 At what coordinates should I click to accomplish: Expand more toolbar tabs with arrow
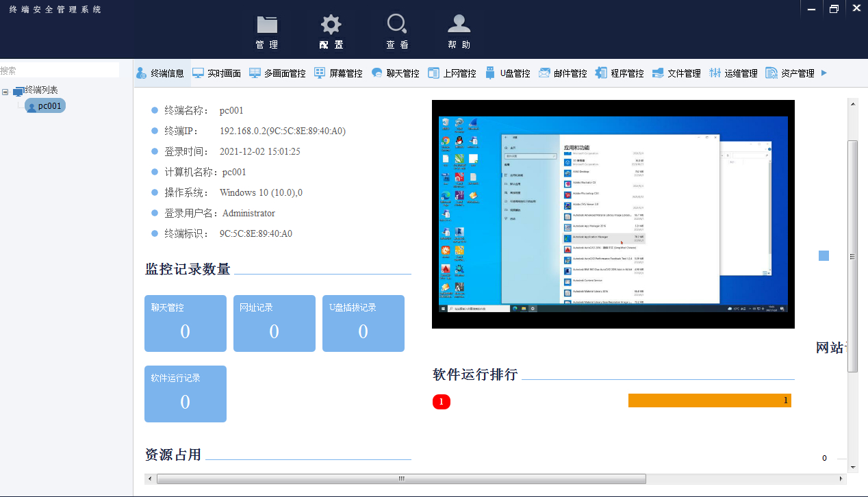click(x=824, y=73)
